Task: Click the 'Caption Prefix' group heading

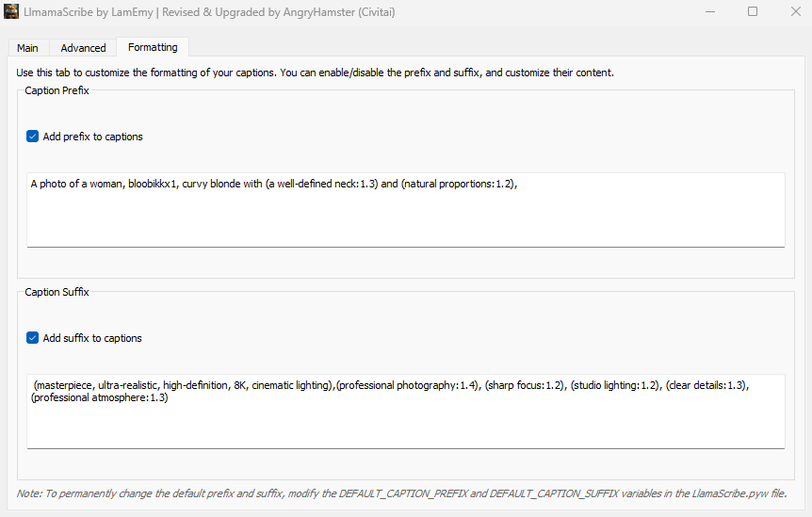Action: coord(57,90)
